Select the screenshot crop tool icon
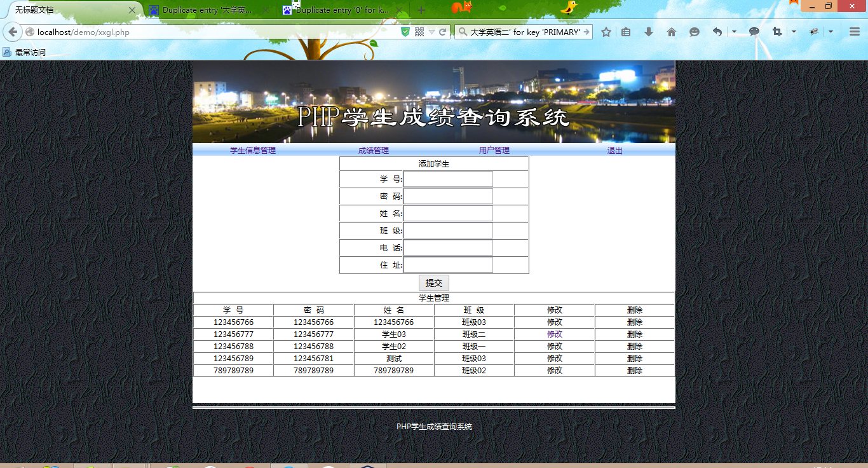 (x=776, y=31)
